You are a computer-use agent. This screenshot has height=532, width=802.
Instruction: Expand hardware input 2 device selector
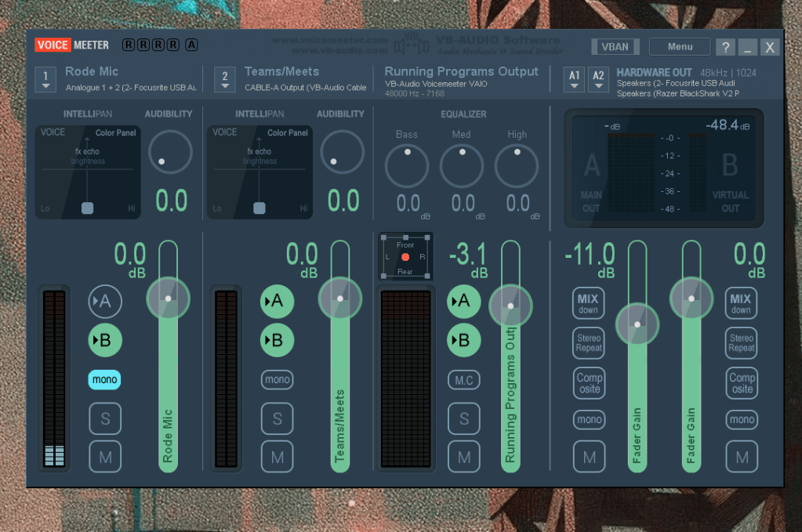click(x=225, y=79)
